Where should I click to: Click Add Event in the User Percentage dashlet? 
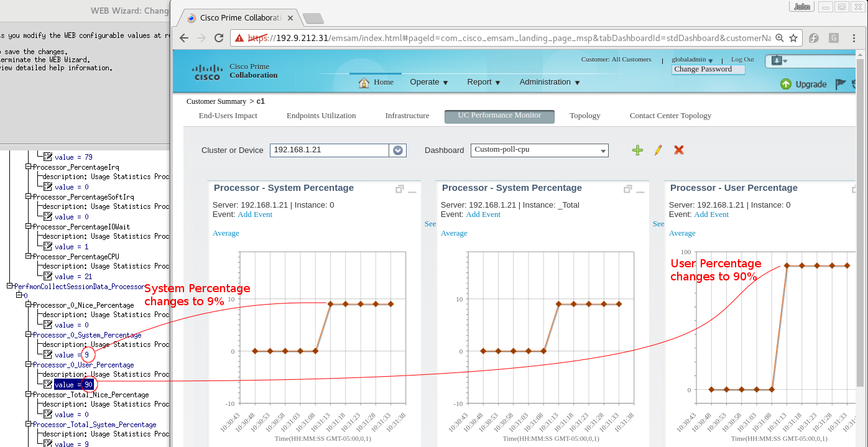click(x=711, y=214)
